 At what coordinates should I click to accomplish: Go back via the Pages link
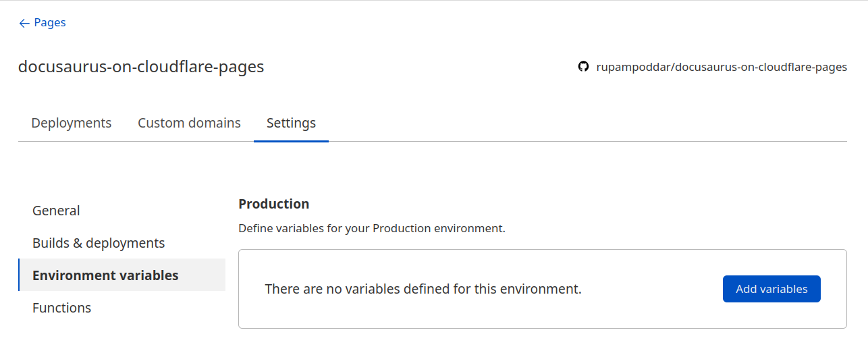(x=49, y=23)
